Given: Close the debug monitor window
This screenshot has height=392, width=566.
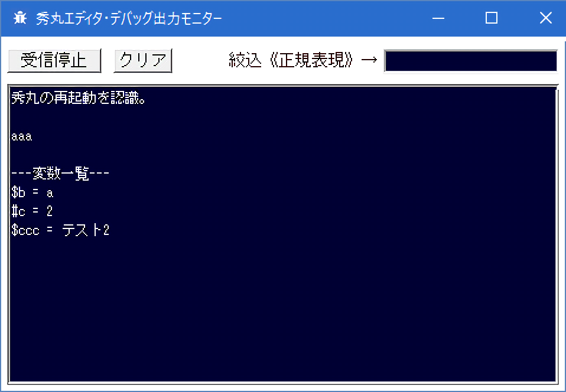Looking at the screenshot, I should 545,18.
